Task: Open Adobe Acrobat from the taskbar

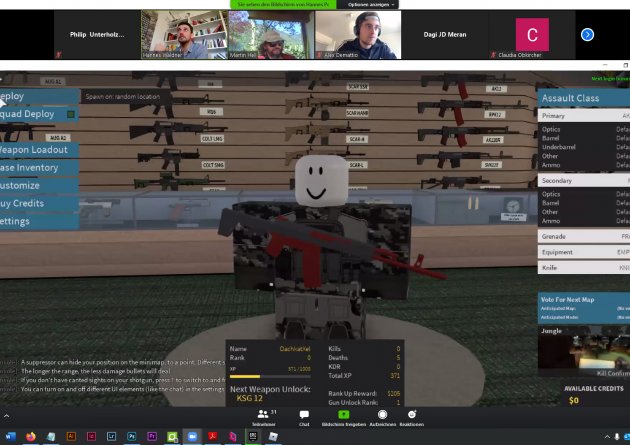Action: click(213, 437)
